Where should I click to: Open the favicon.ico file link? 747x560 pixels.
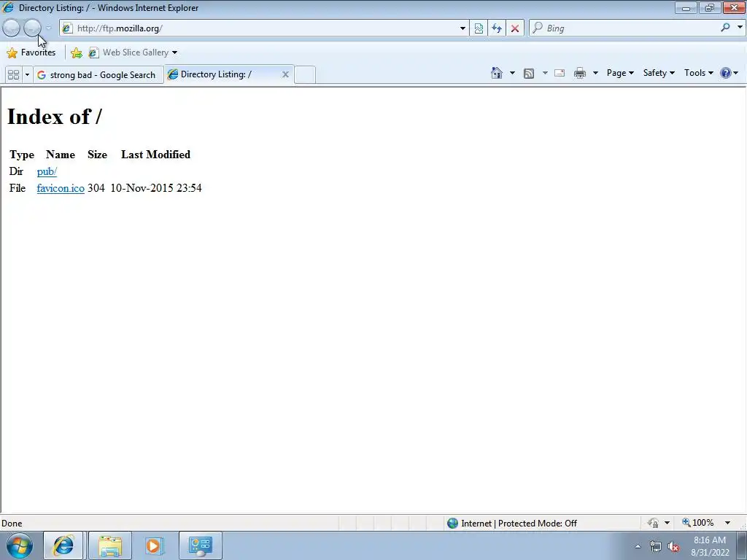[61, 188]
